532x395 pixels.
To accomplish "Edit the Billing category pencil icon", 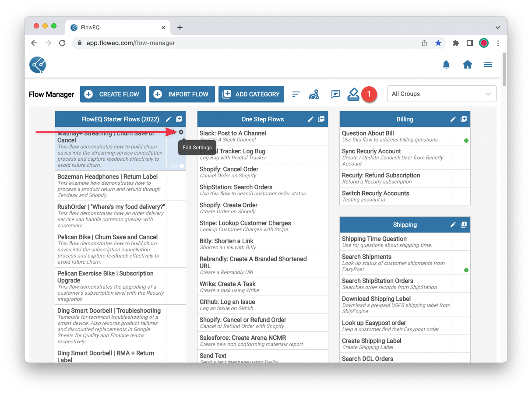I will pyautogui.click(x=453, y=119).
